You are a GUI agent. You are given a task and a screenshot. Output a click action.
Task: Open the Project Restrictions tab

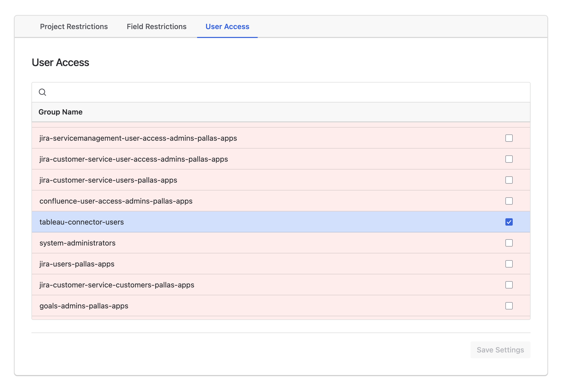point(74,26)
